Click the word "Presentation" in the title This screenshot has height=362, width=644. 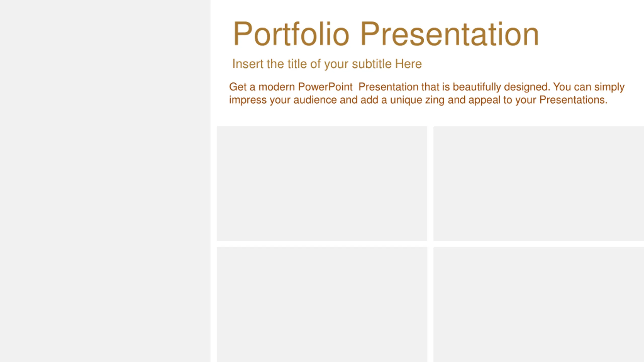(x=449, y=34)
